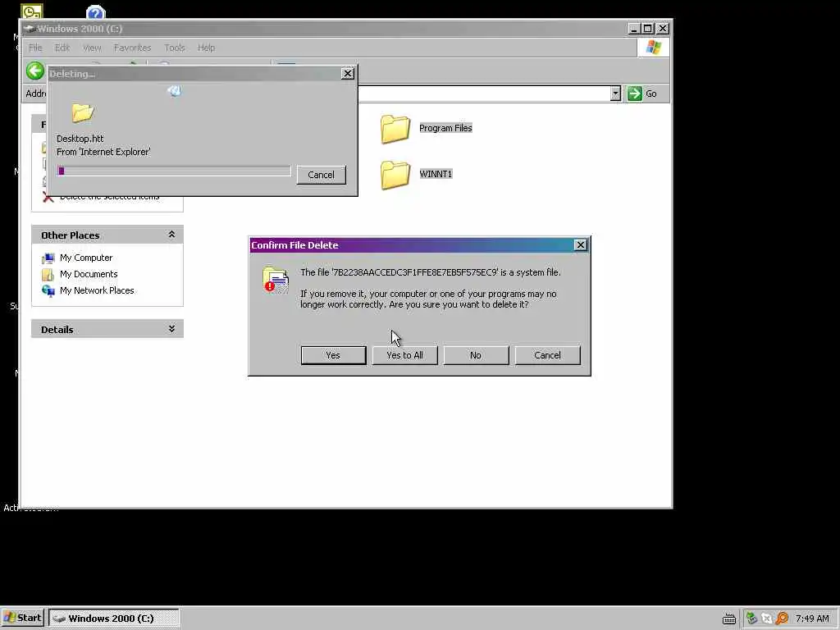Click Yes in Confirm File Delete dialog

click(x=333, y=355)
